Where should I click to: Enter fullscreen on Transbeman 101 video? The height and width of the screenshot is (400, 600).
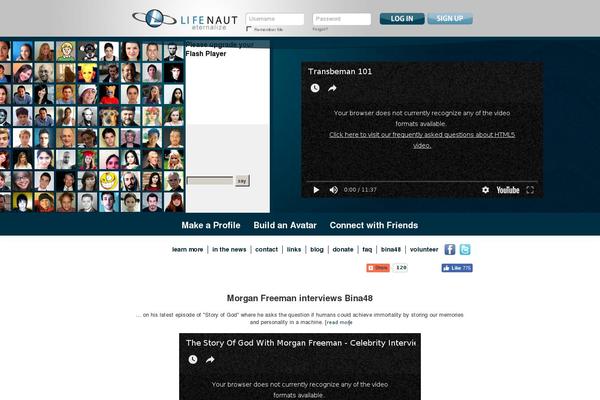[530, 190]
